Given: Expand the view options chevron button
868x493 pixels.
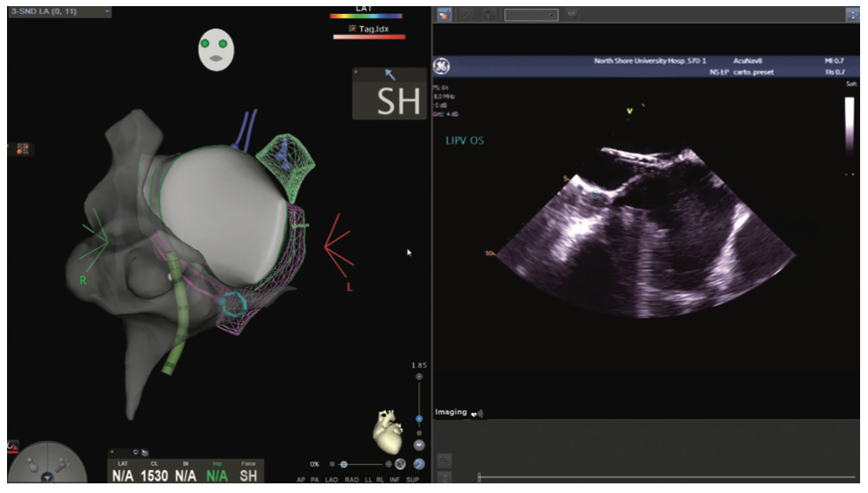Looking at the screenshot, I should point(419,445).
